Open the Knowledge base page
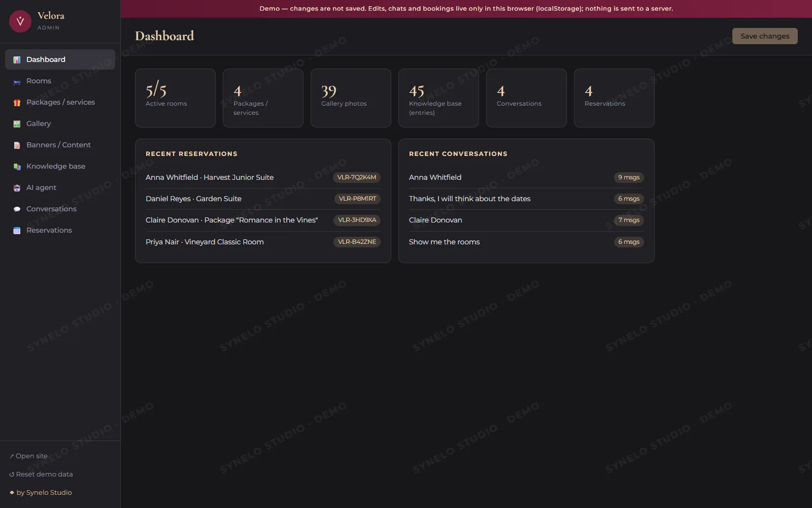Screen dimensions: 812x508 [x=60, y=166]
